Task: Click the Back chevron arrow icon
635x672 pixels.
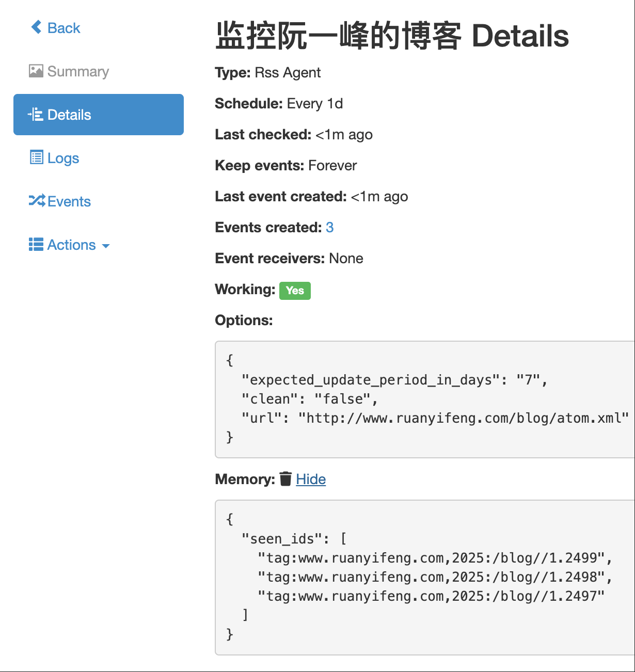Action: click(36, 27)
